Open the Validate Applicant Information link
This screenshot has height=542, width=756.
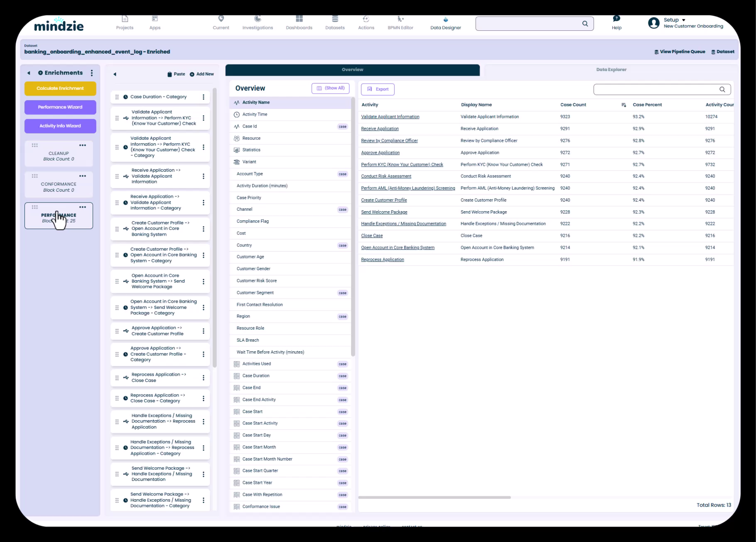pyautogui.click(x=390, y=117)
